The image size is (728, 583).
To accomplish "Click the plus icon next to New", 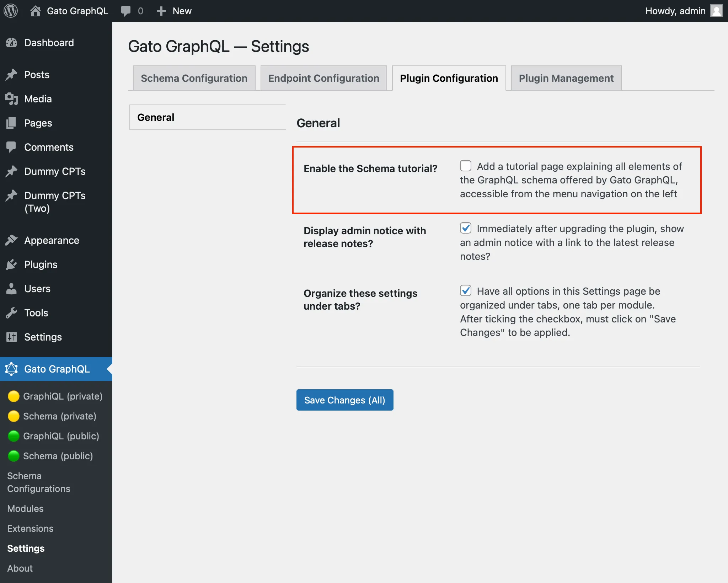I will pos(161,11).
